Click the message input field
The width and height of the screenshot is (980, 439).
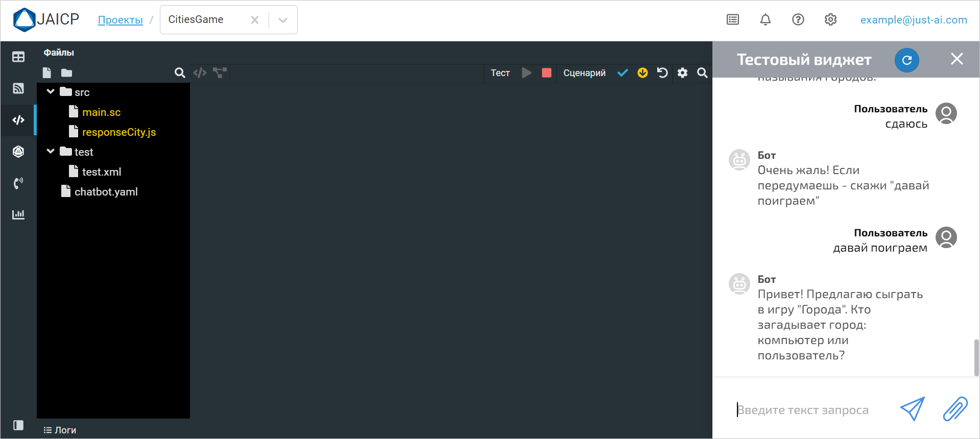click(812, 410)
